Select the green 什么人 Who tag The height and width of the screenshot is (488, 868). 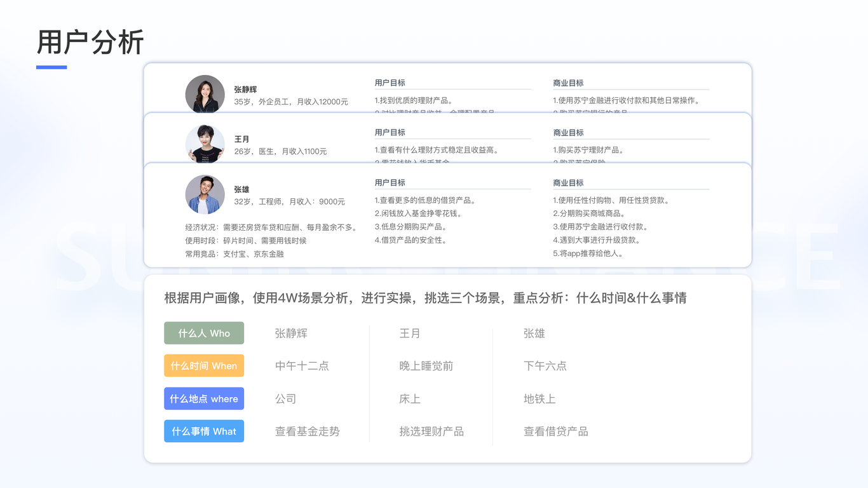(204, 333)
